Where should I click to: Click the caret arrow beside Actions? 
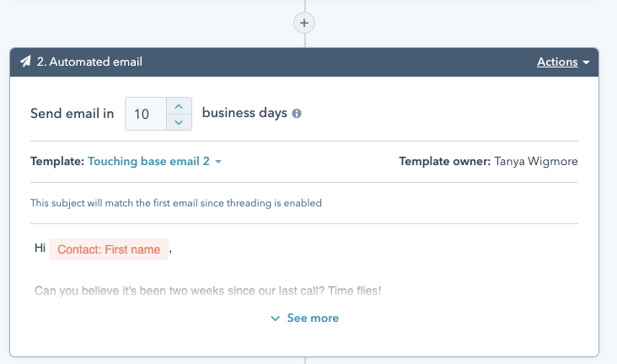tap(585, 62)
